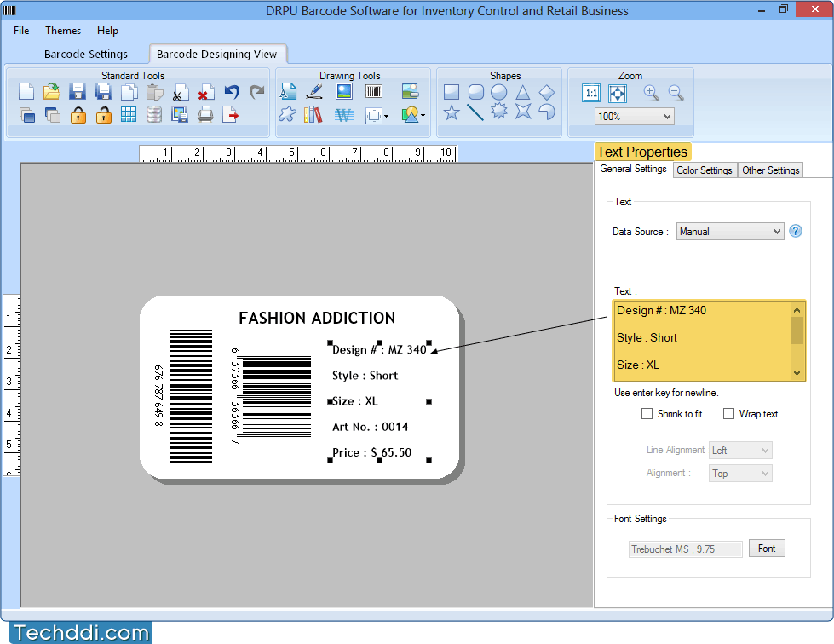Enable the Shrink to fit checkbox
The width and height of the screenshot is (834, 644).
click(x=647, y=414)
